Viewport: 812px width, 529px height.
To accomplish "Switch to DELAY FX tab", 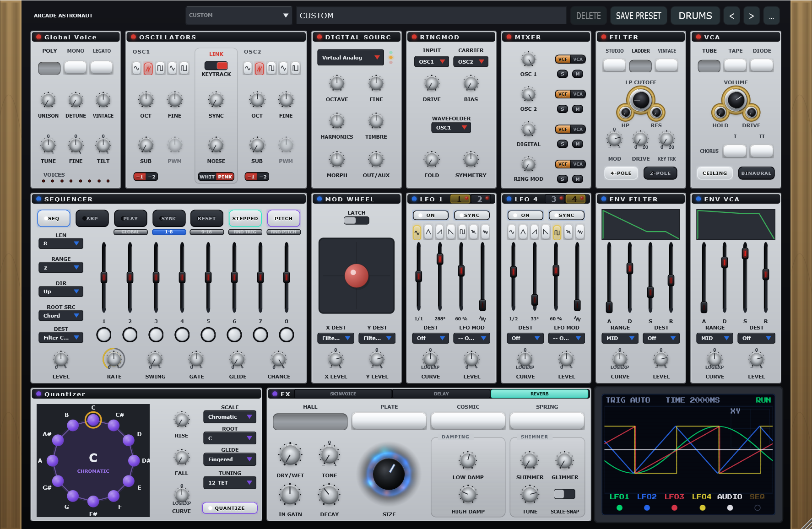I will click(441, 394).
